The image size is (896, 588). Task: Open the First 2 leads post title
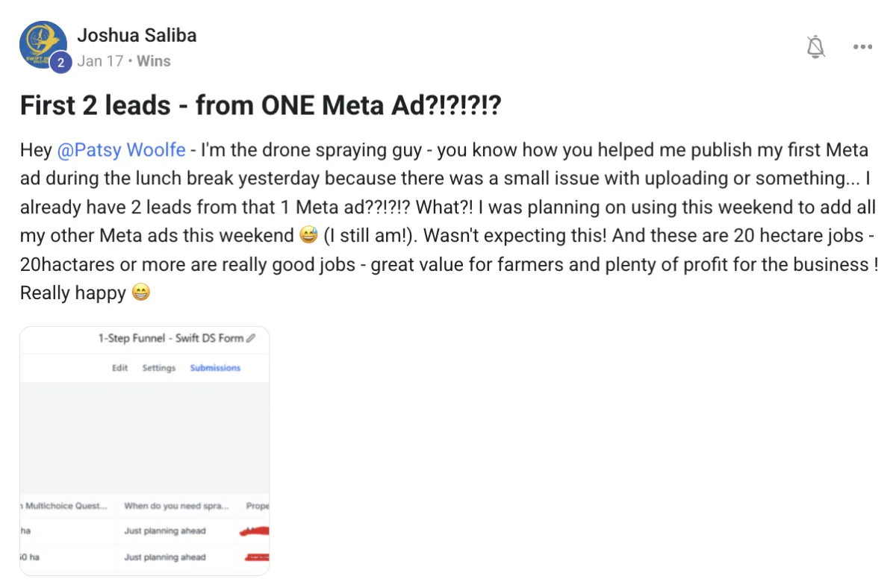coord(261,106)
